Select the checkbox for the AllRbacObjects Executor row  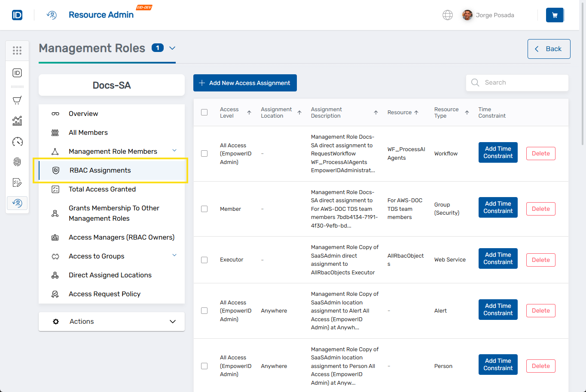point(204,260)
